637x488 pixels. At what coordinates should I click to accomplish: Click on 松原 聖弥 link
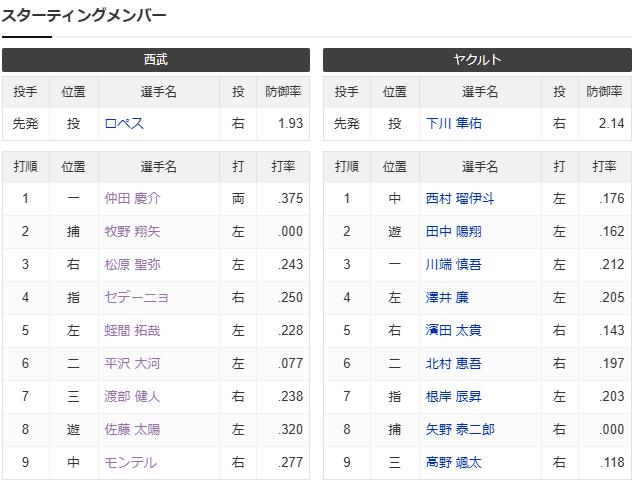132,264
